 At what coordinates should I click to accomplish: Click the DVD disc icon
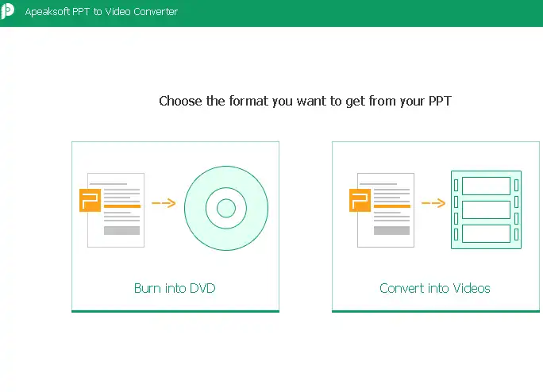226,209
